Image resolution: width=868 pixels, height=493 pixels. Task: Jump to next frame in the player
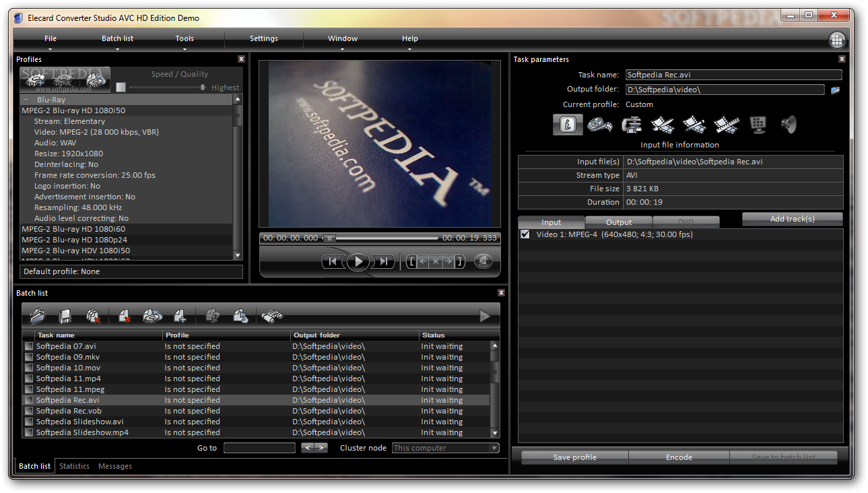384,262
